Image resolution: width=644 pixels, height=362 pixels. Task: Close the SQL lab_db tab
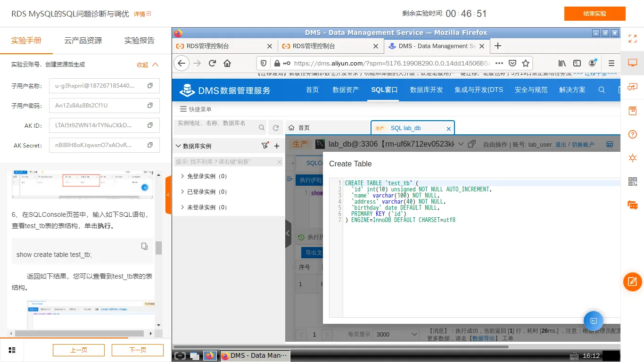448,128
